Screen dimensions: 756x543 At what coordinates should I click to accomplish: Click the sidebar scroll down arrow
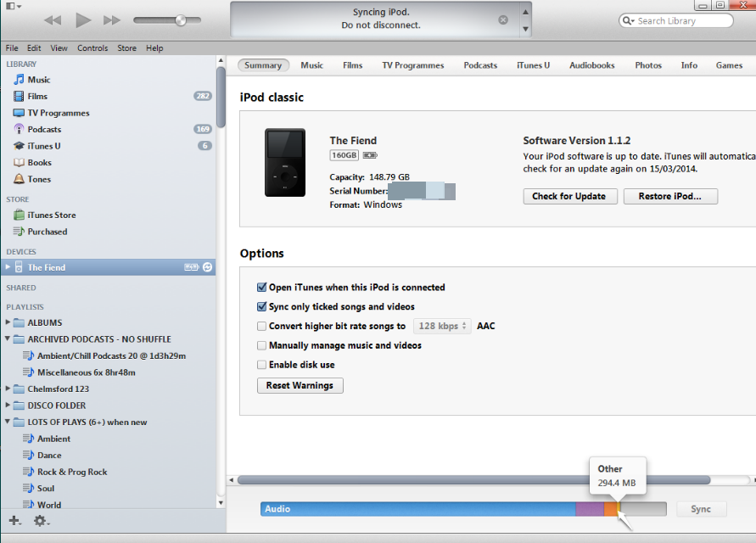pyautogui.click(x=221, y=502)
